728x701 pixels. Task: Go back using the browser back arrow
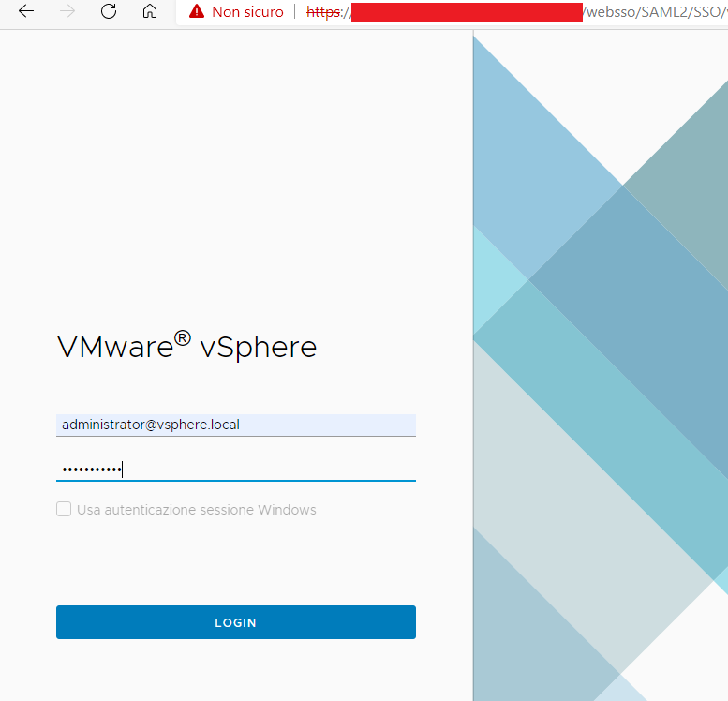26,11
